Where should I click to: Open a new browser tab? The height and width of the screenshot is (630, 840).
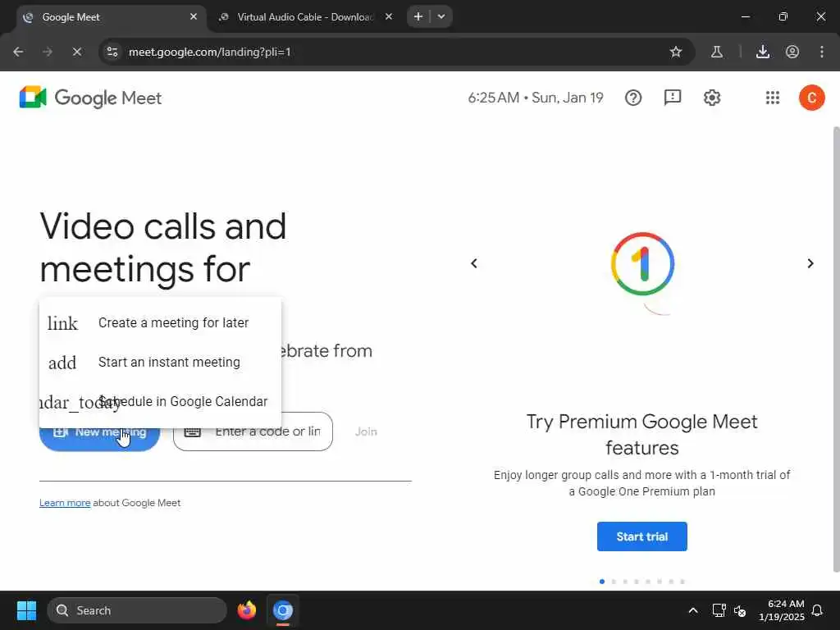tap(418, 16)
